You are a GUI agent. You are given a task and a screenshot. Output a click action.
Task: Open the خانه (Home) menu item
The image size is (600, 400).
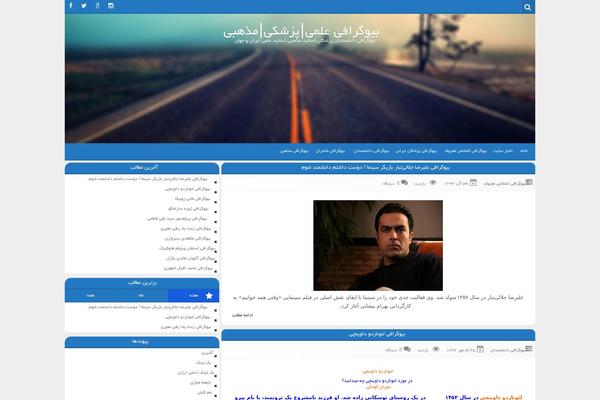(524, 151)
